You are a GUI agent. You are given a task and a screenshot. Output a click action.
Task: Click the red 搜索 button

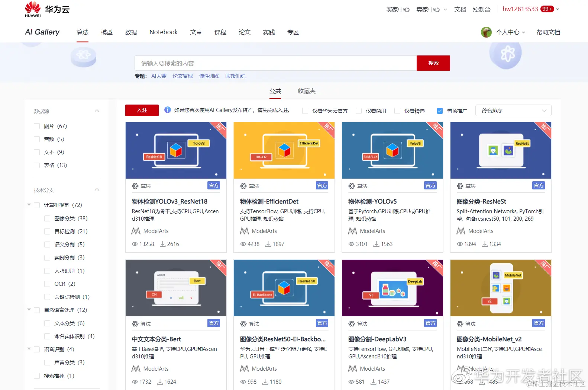coord(433,63)
